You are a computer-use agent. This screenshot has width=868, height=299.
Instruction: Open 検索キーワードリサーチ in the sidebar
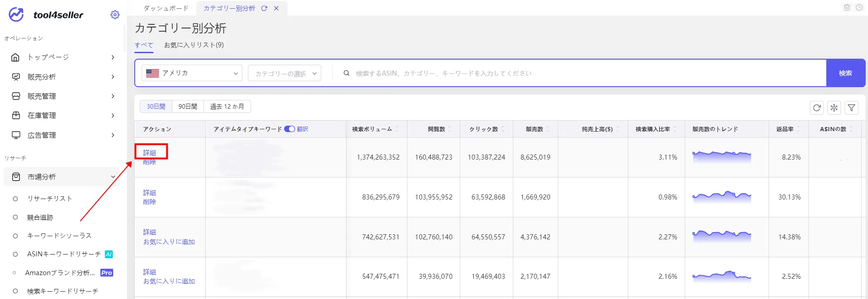62,291
